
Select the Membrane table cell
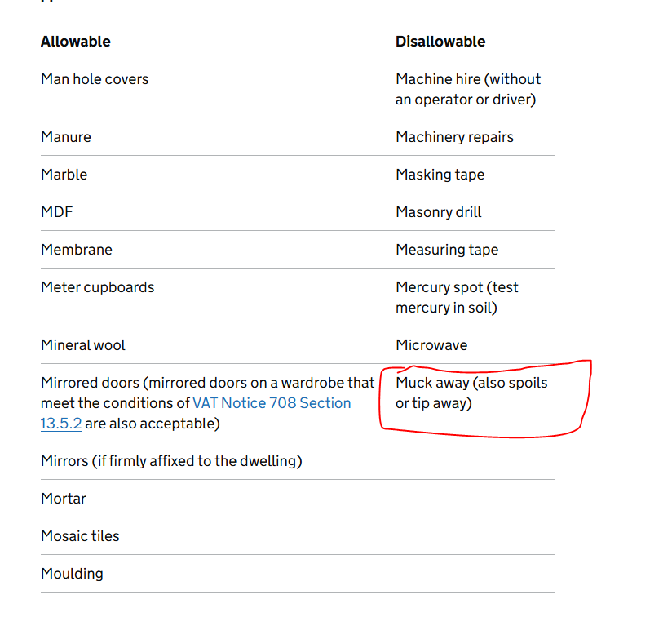pyautogui.click(x=77, y=250)
